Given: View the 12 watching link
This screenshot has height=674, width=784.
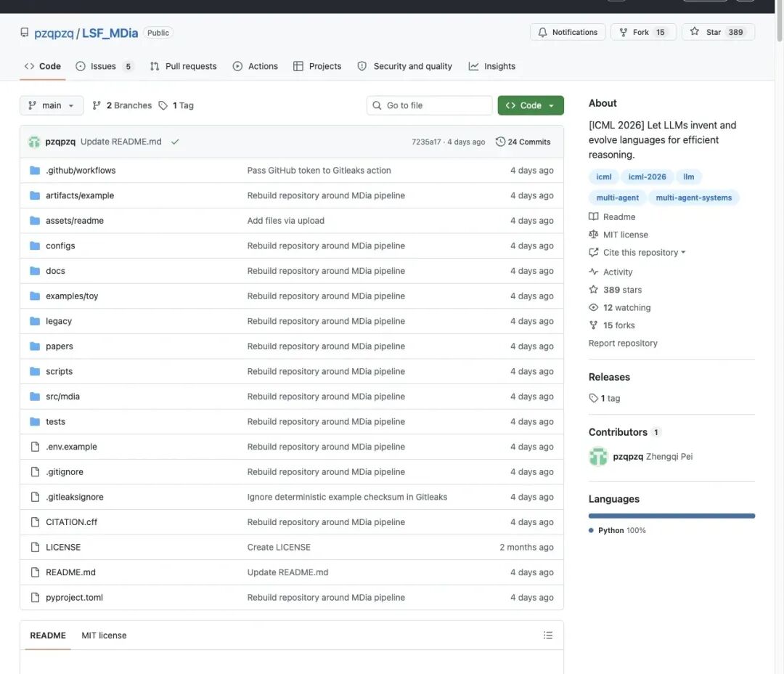Looking at the screenshot, I should coord(620,308).
